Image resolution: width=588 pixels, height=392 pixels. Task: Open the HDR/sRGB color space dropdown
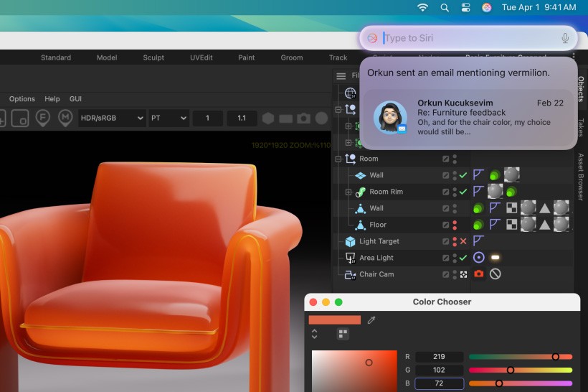pos(111,118)
